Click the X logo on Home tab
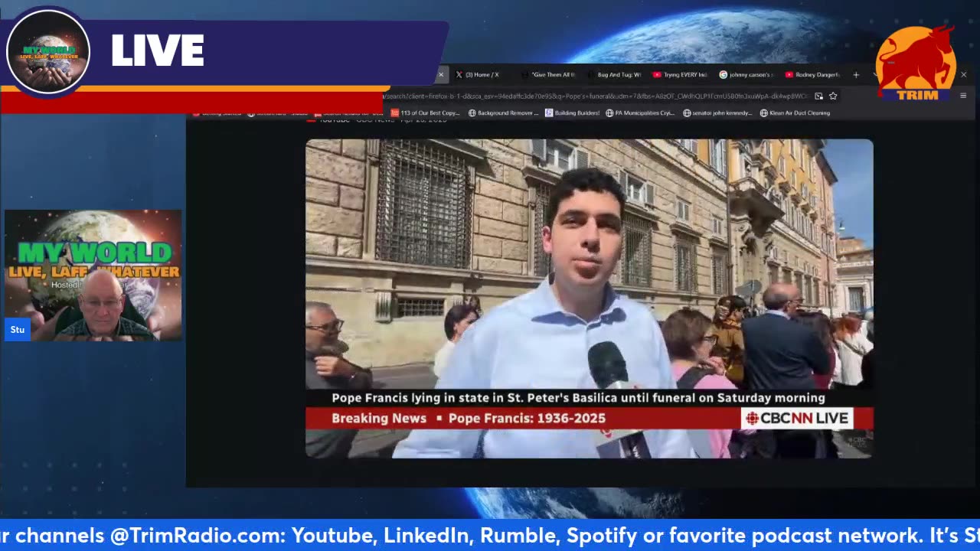This screenshot has width=980, height=551. (459, 75)
